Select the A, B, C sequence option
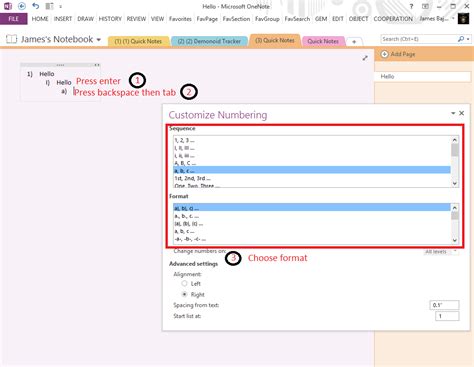The width and height of the screenshot is (474, 367). pyautogui.click(x=312, y=163)
